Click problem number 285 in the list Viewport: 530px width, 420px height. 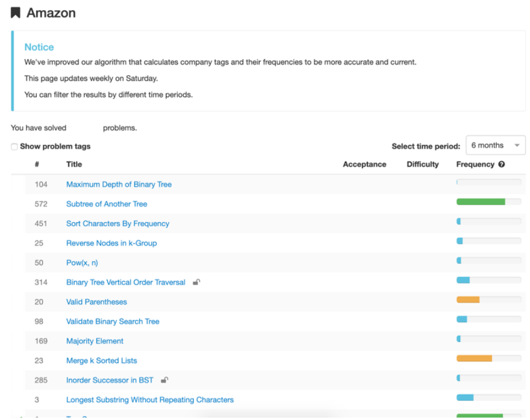41,380
